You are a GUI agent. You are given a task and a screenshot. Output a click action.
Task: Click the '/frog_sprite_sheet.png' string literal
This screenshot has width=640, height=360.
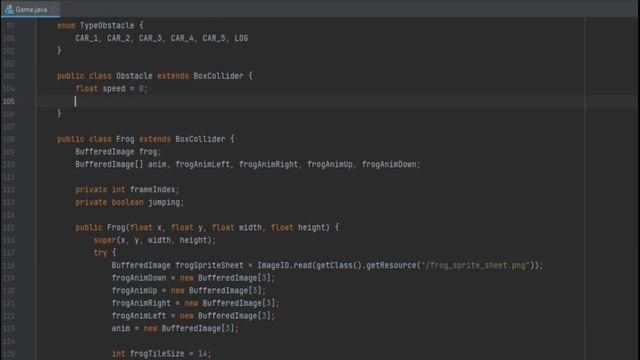476,266
